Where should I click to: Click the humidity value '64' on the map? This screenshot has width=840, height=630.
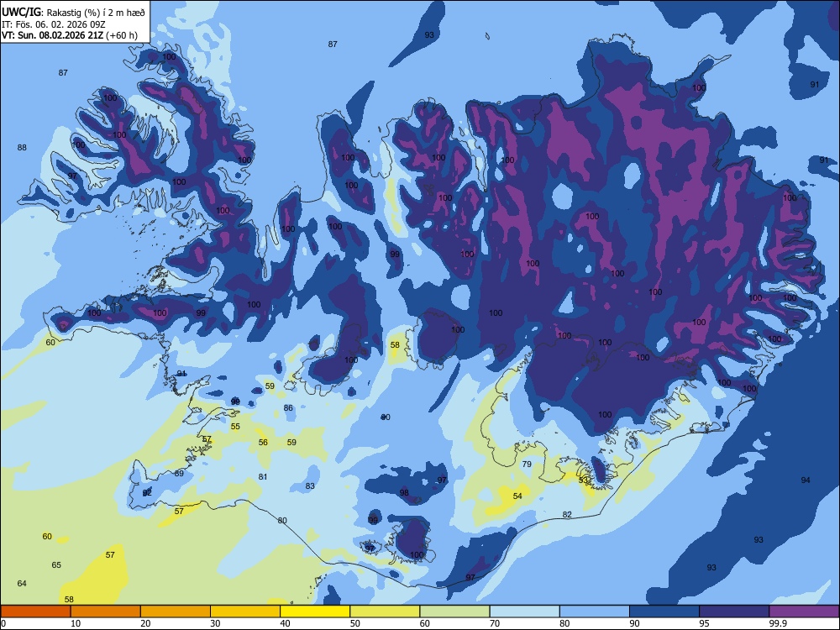click(22, 584)
